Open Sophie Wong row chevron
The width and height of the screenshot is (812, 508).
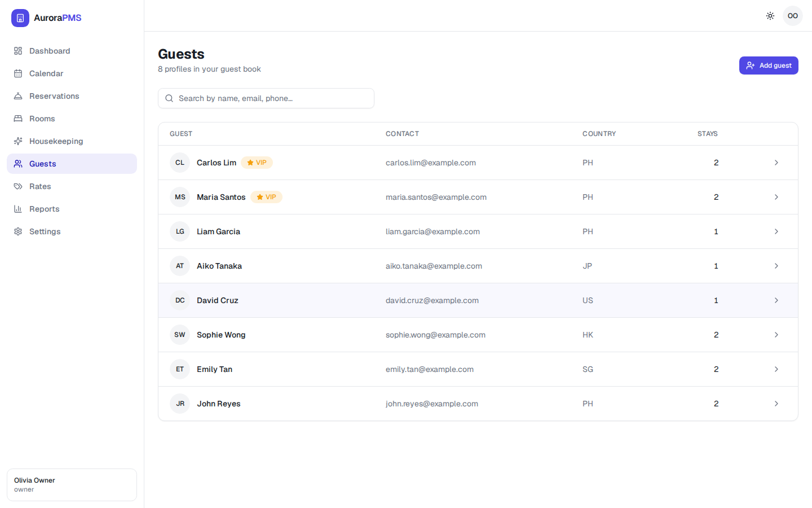pos(776,335)
